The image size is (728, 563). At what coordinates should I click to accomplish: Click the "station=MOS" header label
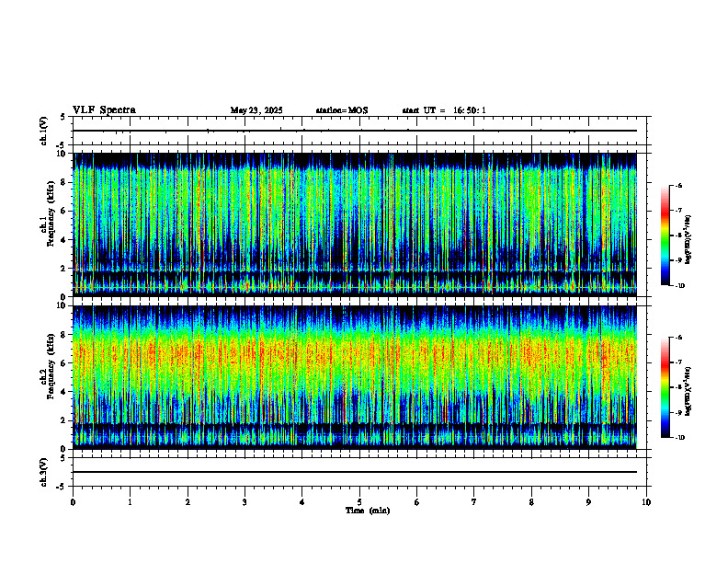pyautogui.click(x=342, y=110)
